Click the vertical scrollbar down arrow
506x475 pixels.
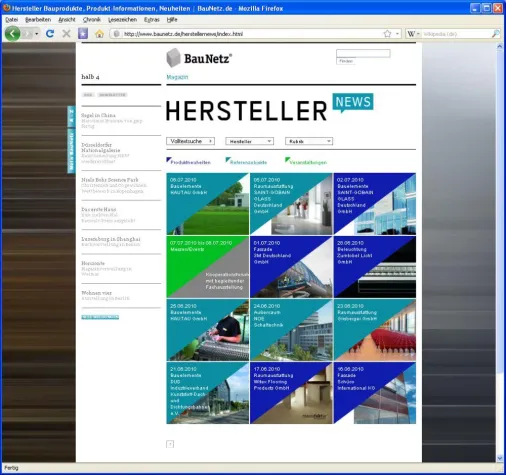tap(499, 459)
